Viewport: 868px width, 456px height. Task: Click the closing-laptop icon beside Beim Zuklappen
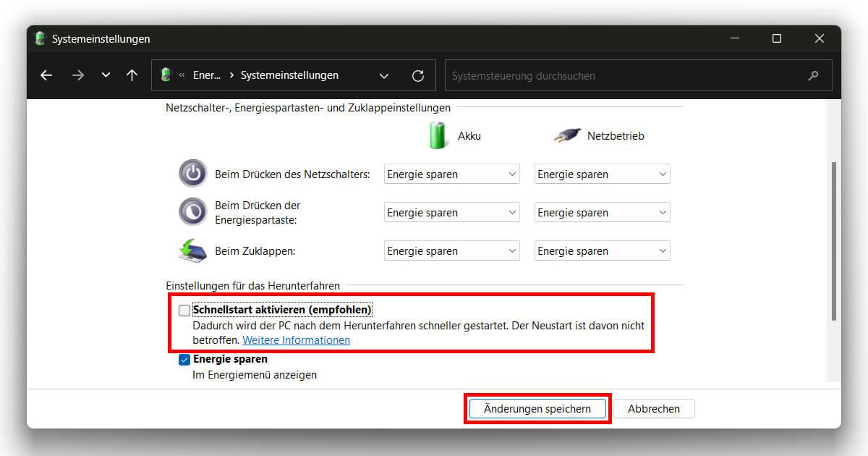[192, 249]
